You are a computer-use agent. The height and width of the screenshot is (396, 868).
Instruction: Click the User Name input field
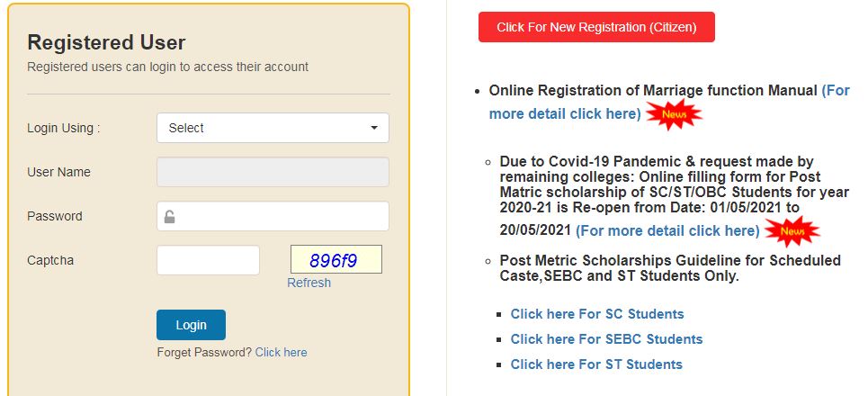tap(273, 172)
